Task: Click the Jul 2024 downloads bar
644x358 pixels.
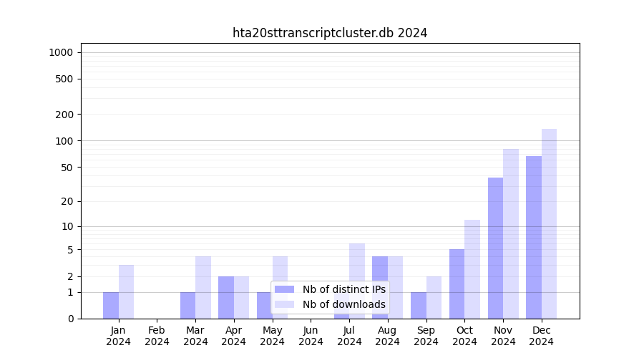Action: [357, 261]
